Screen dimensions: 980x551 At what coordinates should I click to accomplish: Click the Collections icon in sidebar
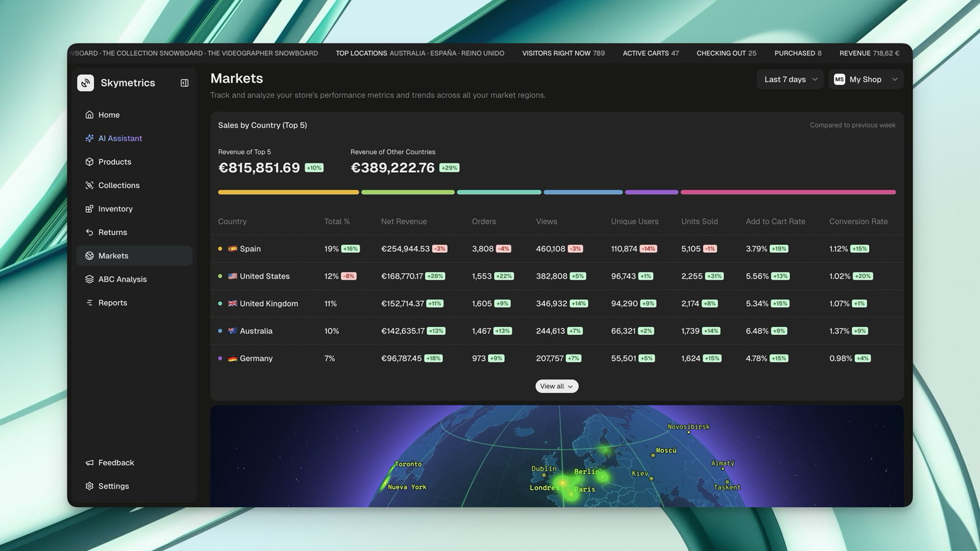[x=89, y=186]
